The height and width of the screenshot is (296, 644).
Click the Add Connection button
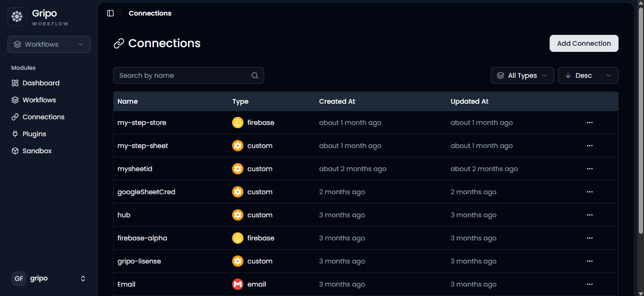pos(584,43)
